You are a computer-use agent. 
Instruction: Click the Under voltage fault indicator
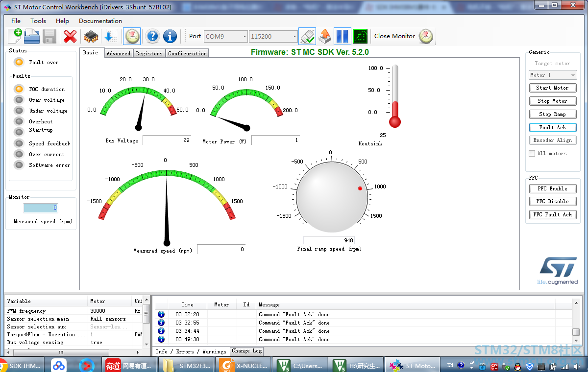(x=19, y=111)
